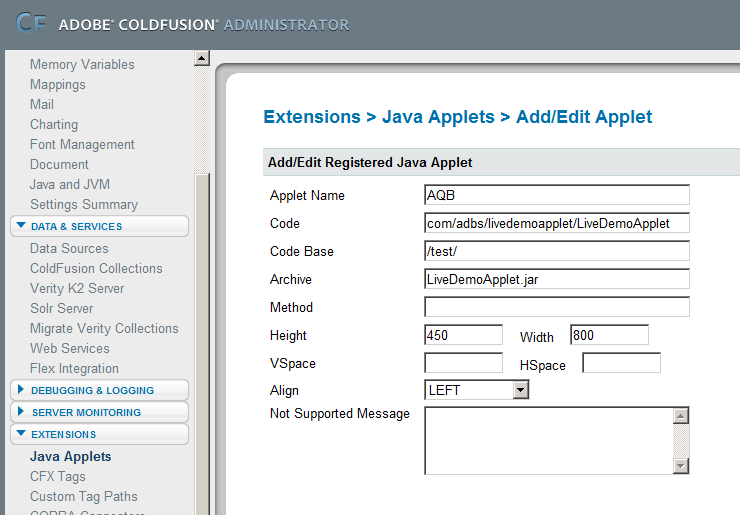Screen dimensions: 740x515
Task: Click sidebar scrollbar up arrow
Action: click(x=202, y=59)
